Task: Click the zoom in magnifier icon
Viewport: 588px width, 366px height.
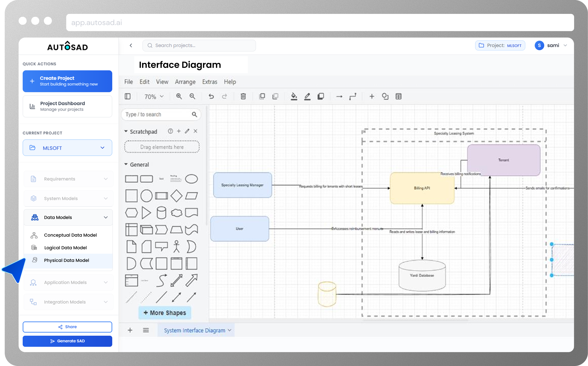Action: coord(179,97)
